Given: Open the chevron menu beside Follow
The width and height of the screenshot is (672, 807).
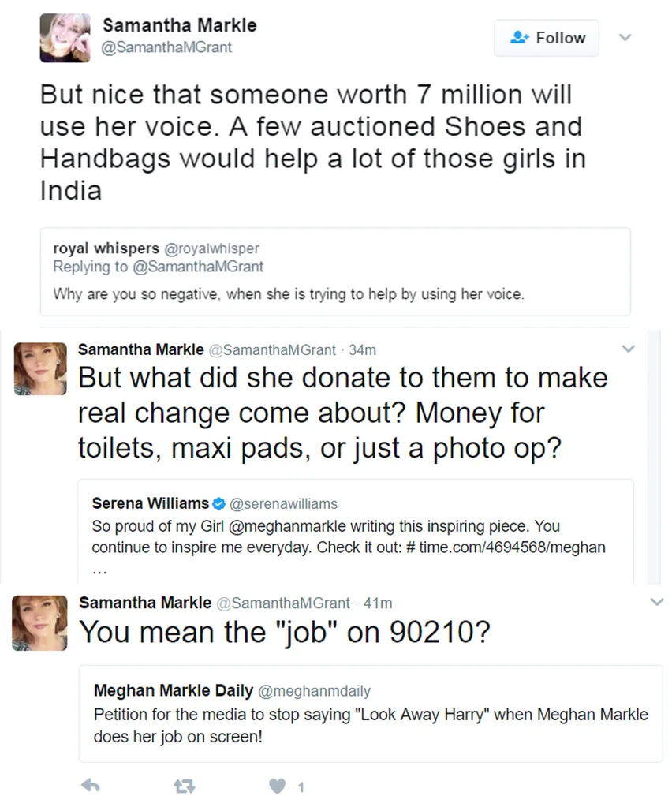Looking at the screenshot, I should [625, 38].
